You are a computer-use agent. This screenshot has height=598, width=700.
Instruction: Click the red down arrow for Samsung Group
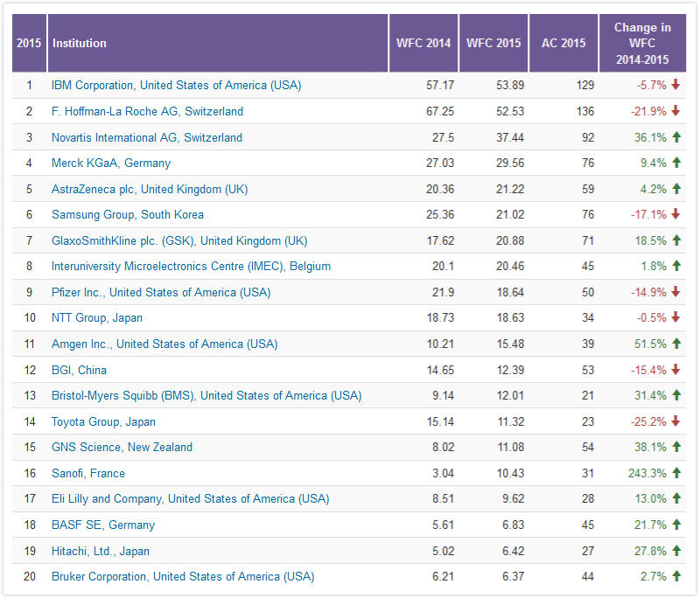[675, 214]
